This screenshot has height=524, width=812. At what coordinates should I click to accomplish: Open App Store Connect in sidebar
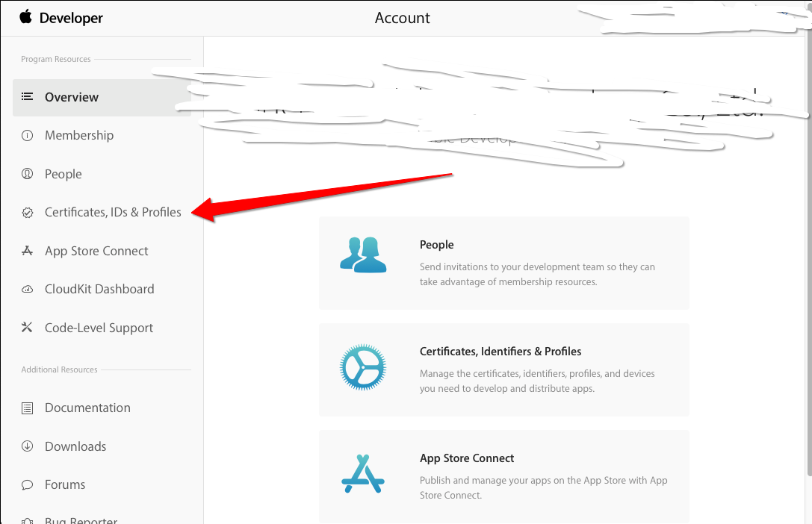[x=96, y=251]
